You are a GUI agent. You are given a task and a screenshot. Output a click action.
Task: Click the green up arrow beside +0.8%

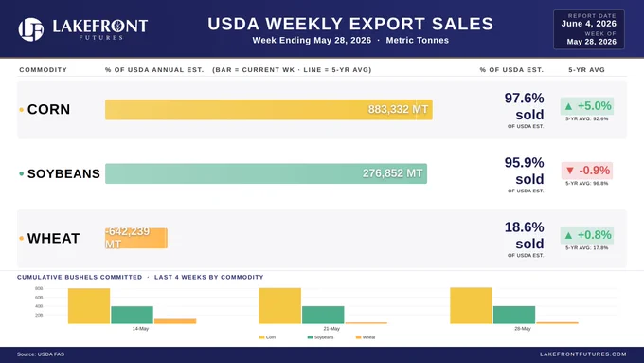[568, 236]
